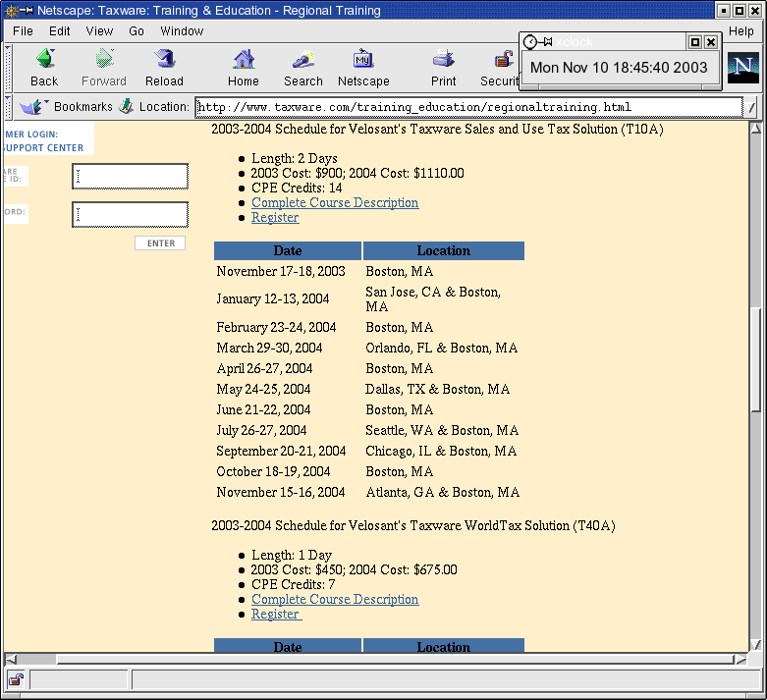Click the first table's Date column header
The height and width of the screenshot is (700, 767).
pyautogui.click(x=288, y=250)
